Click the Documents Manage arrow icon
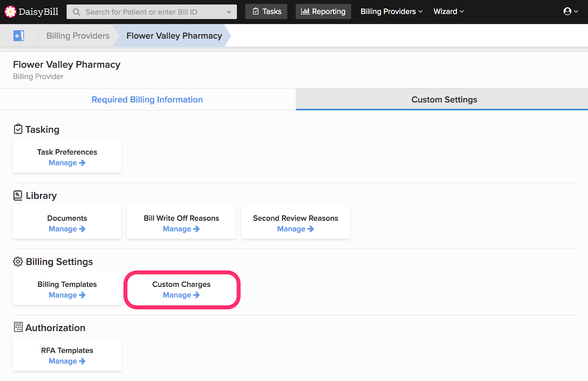 pos(82,229)
